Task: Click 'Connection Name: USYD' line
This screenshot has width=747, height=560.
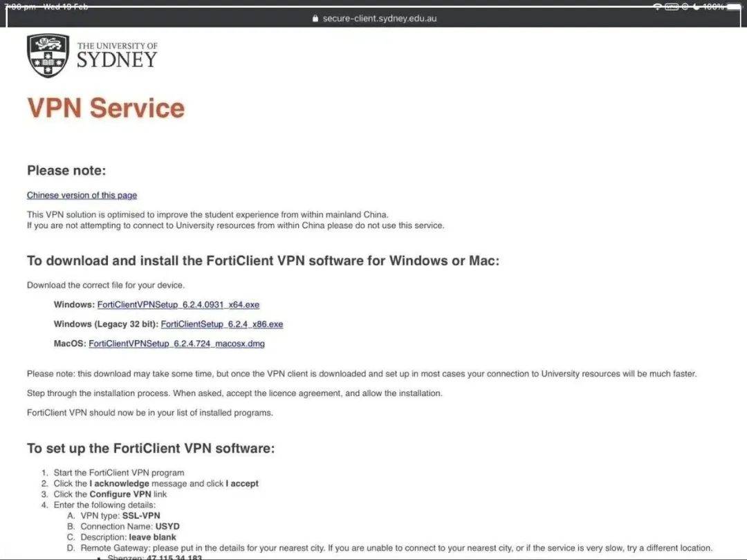Action: [130, 527]
